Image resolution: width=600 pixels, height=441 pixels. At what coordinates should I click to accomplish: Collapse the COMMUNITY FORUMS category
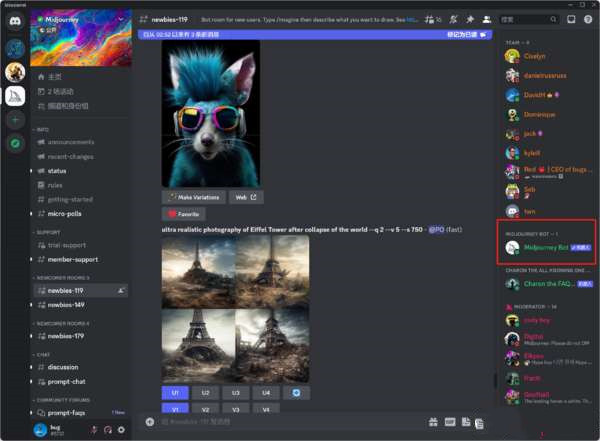[x=61, y=400]
